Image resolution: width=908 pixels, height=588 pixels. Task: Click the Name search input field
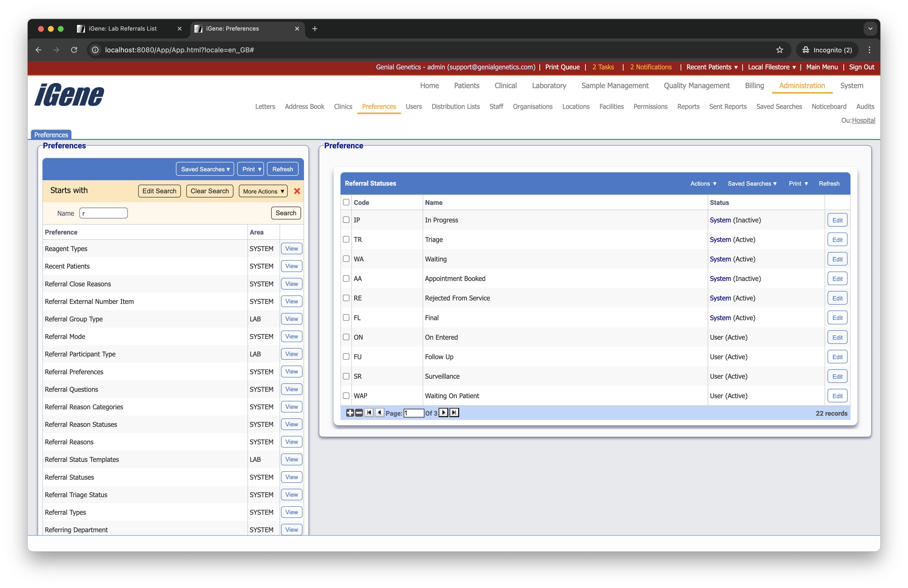(103, 213)
